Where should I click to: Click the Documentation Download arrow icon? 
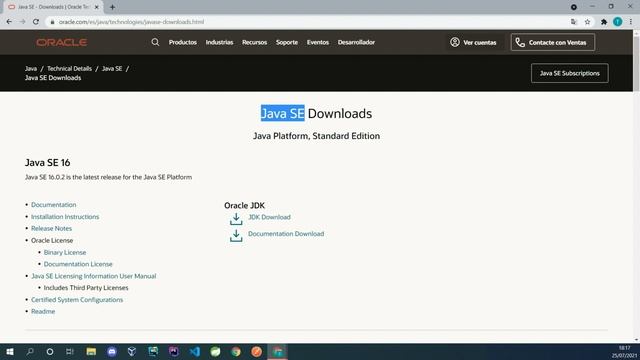pos(236,236)
